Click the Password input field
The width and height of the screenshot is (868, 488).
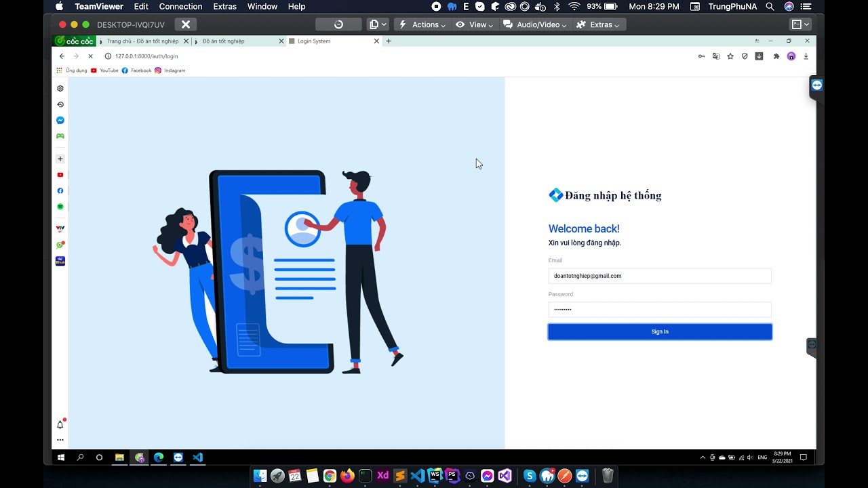pyautogui.click(x=660, y=309)
